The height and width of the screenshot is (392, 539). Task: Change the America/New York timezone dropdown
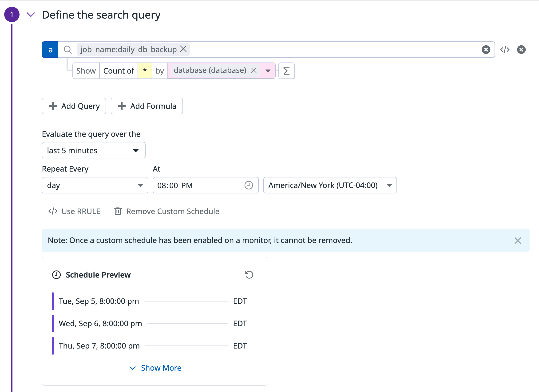pyautogui.click(x=330, y=185)
